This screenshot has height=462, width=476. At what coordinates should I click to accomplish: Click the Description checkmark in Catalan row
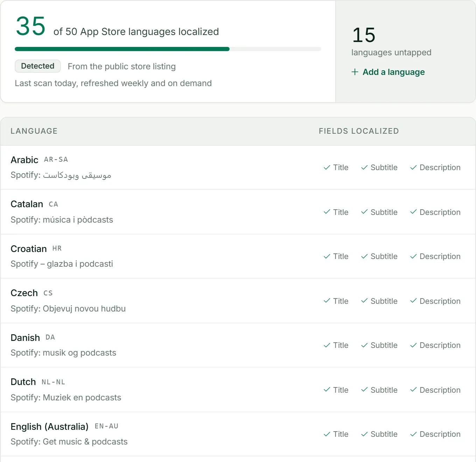413,212
